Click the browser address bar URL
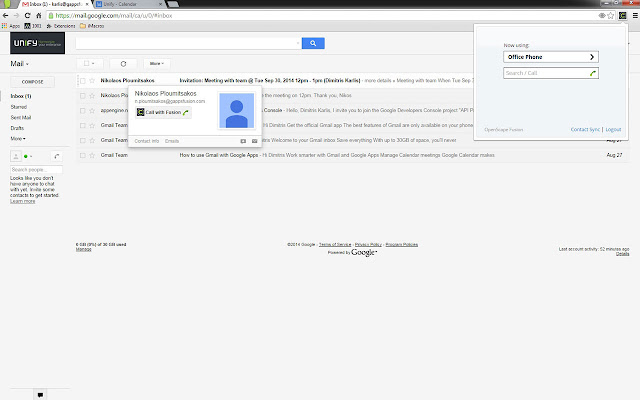Viewport: 640px width, 400px height. point(113,16)
